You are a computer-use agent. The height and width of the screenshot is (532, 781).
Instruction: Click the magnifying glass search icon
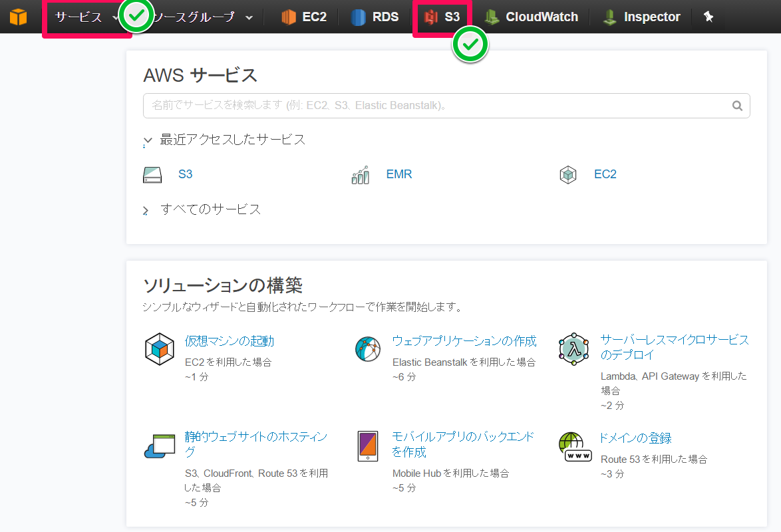737,106
